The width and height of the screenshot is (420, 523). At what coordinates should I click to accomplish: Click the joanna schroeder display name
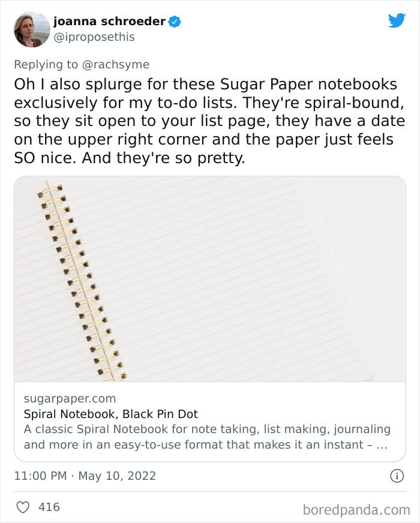(109, 22)
